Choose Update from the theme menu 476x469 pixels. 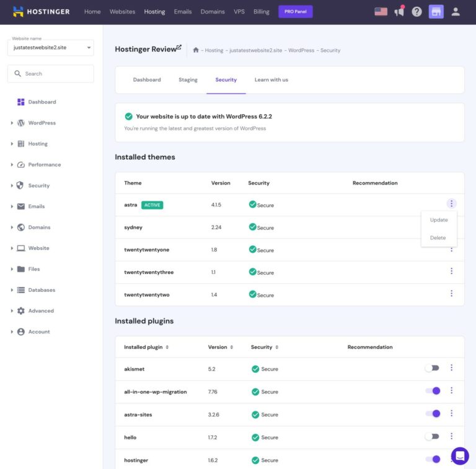tap(439, 220)
